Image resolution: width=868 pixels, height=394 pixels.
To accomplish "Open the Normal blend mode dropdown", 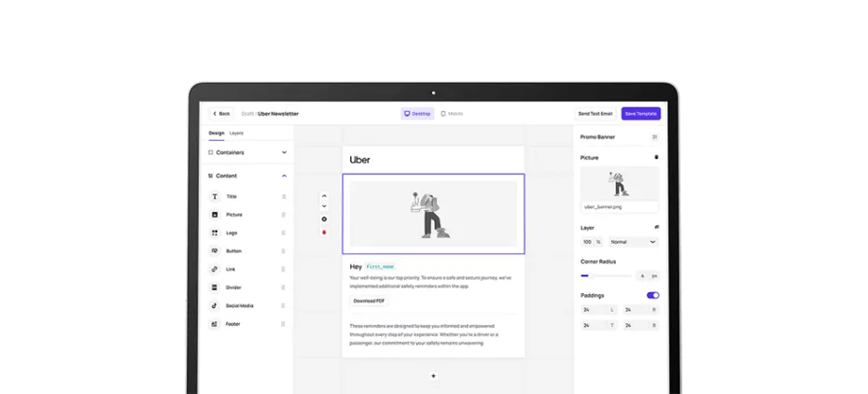I will (x=633, y=242).
